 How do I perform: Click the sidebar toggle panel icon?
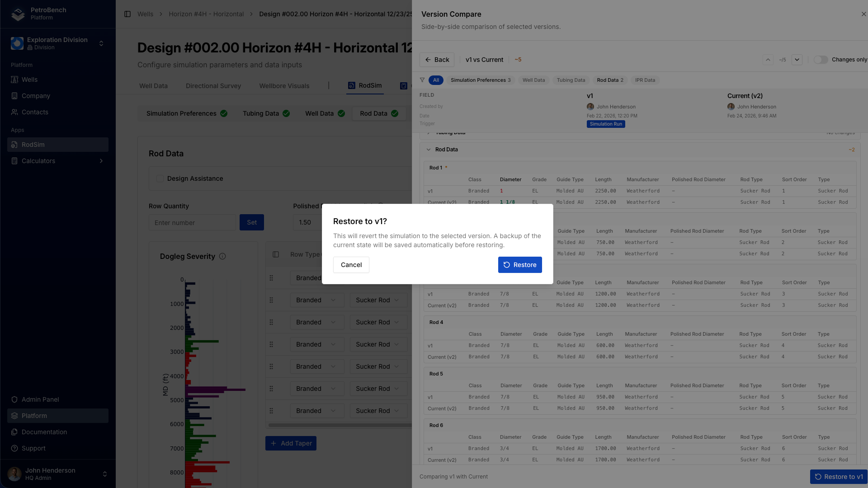127,14
